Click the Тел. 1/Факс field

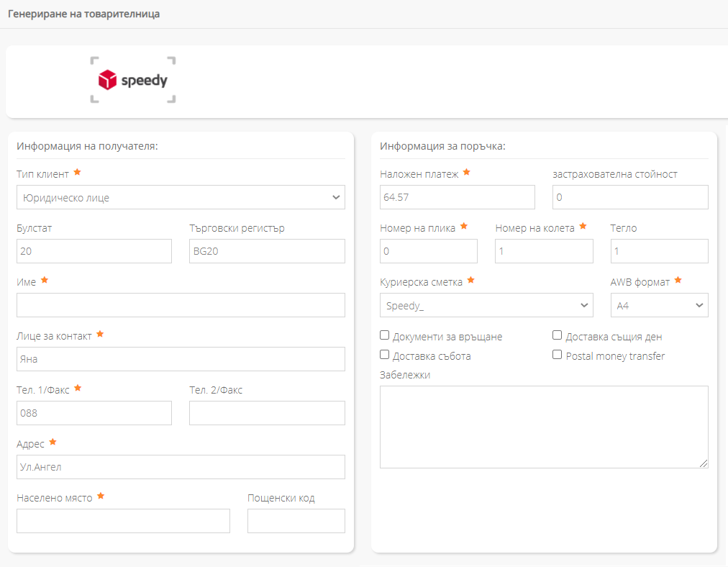94,413
